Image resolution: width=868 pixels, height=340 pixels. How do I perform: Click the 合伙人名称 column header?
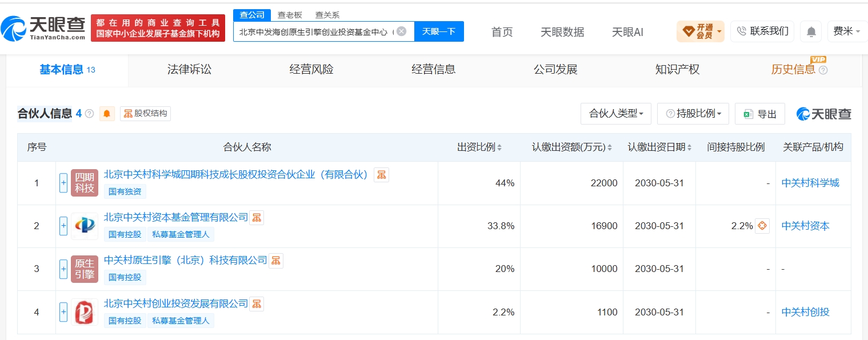247,147
